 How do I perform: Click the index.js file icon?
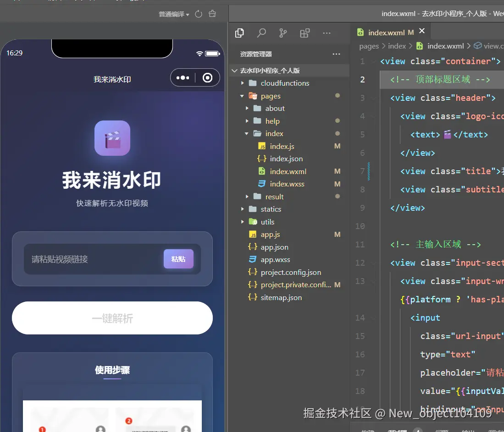coord(262,146)
